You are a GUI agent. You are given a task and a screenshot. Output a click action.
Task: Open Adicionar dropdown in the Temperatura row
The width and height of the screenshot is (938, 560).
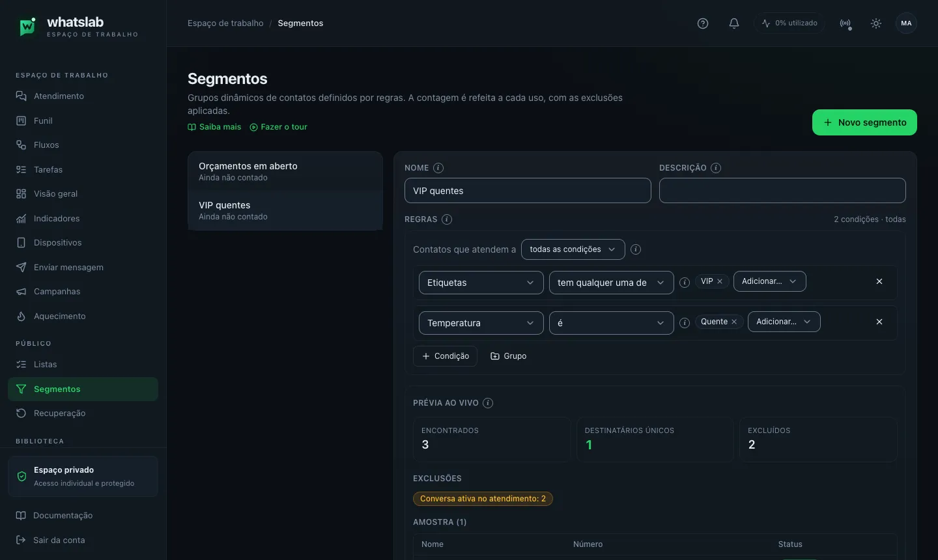784,322
